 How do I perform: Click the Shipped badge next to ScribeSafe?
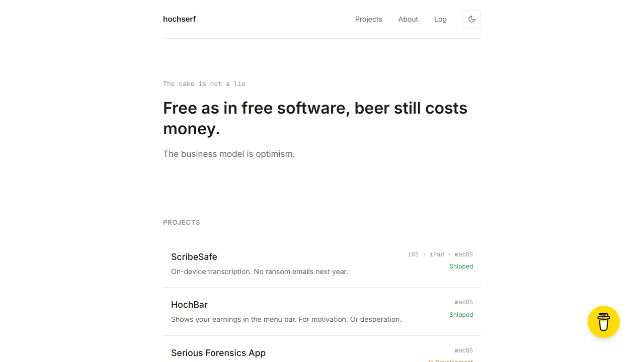(461, 266)
